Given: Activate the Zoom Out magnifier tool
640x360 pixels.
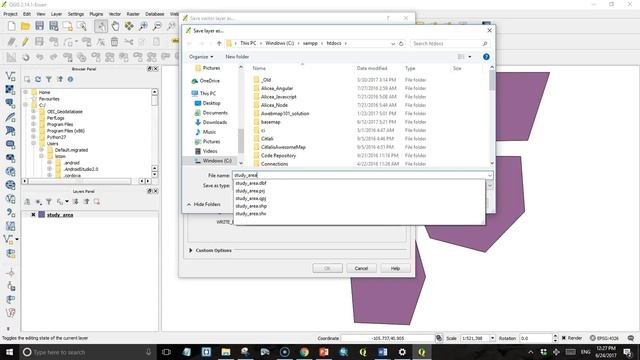Looking at the screenshot, I should point(157,27).
